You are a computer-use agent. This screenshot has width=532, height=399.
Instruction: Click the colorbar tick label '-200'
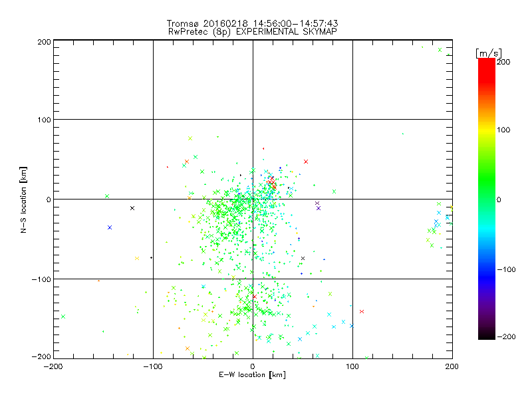pyautogui.click(x=506, y=337)
